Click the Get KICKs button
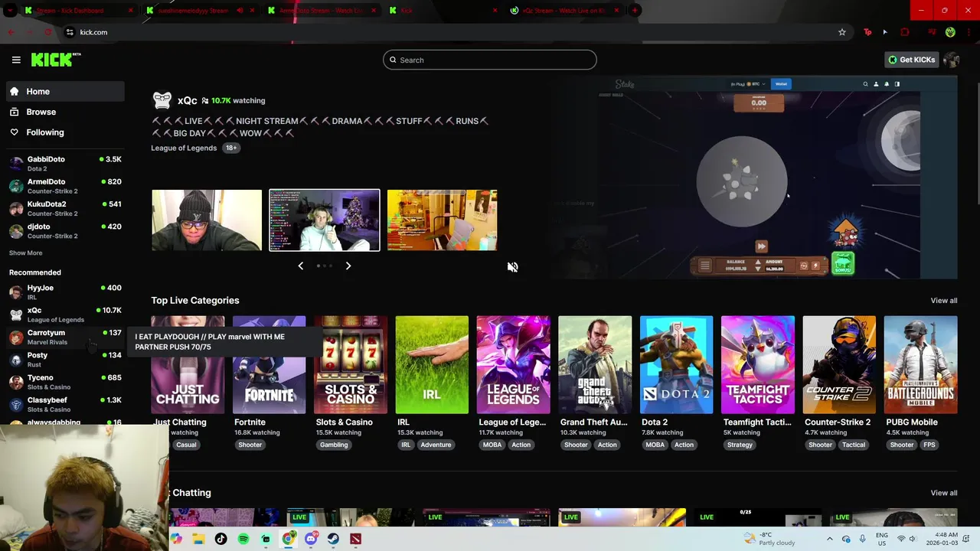Screen dimensions: 980x551 [911, 60]
